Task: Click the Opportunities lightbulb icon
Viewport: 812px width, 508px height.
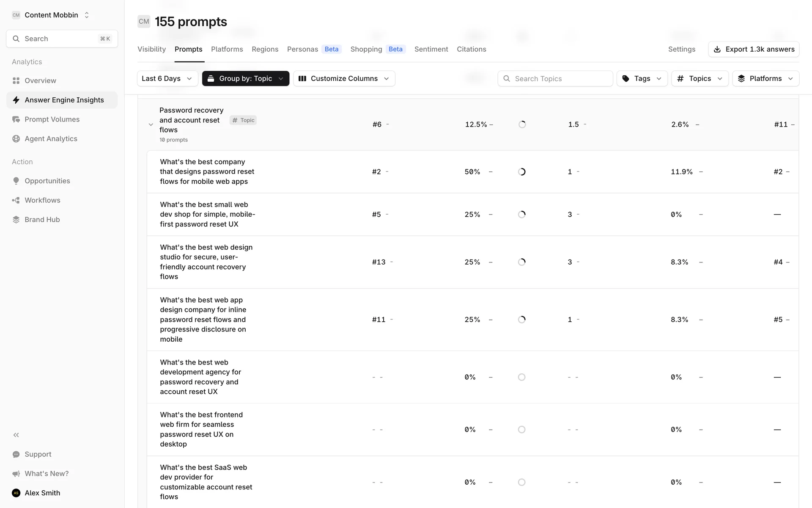Action: pos(16,181)
